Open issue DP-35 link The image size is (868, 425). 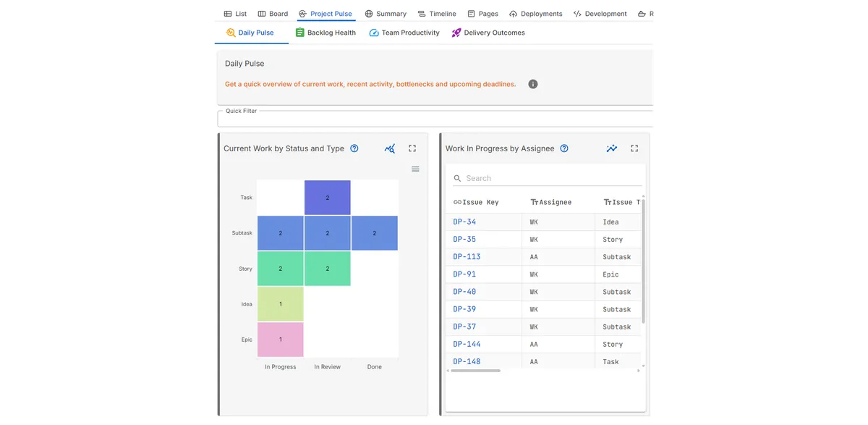[x=464, y=239]
